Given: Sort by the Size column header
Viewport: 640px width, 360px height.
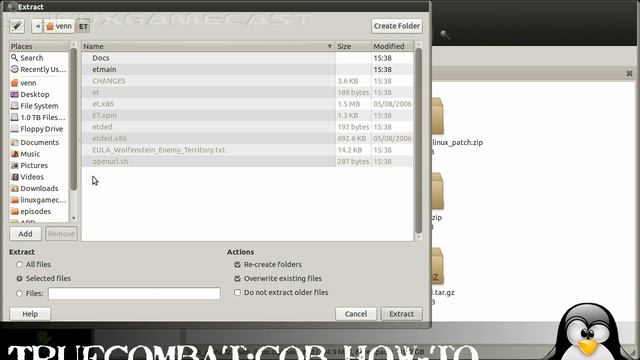Looking at the screenshot, I should (353, 47).
